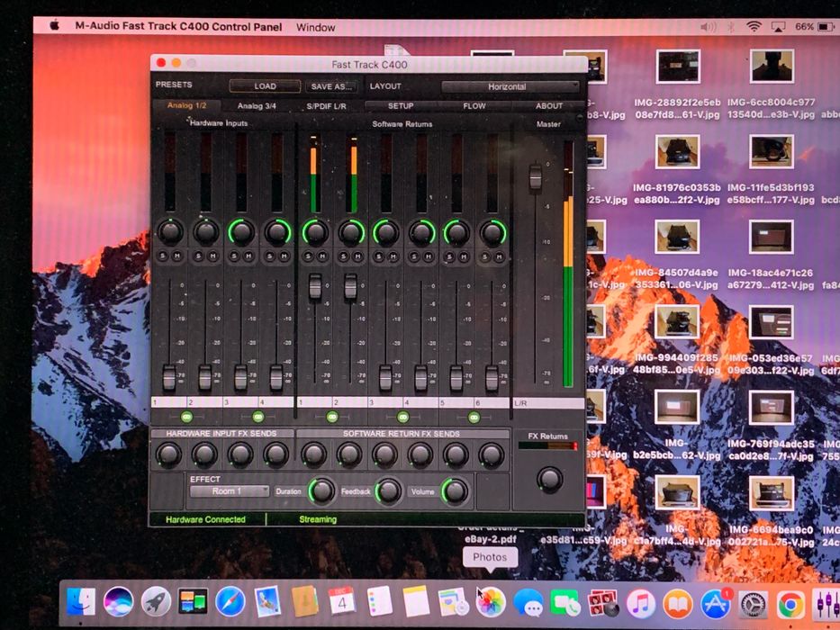
Task: Click the name field of software return 3
Action: click(x=385, y=402)
